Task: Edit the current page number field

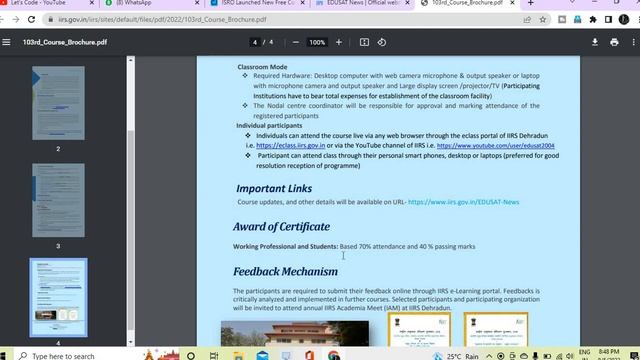Action: (255, 42)
